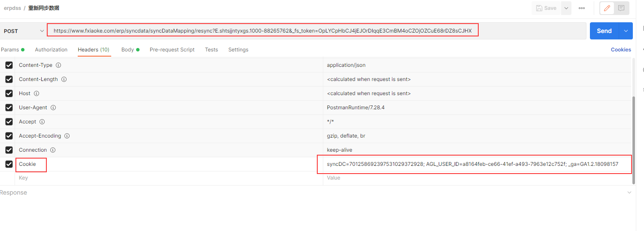
Task: Open the POST method dropdown
Action: (x=24, y=31)
